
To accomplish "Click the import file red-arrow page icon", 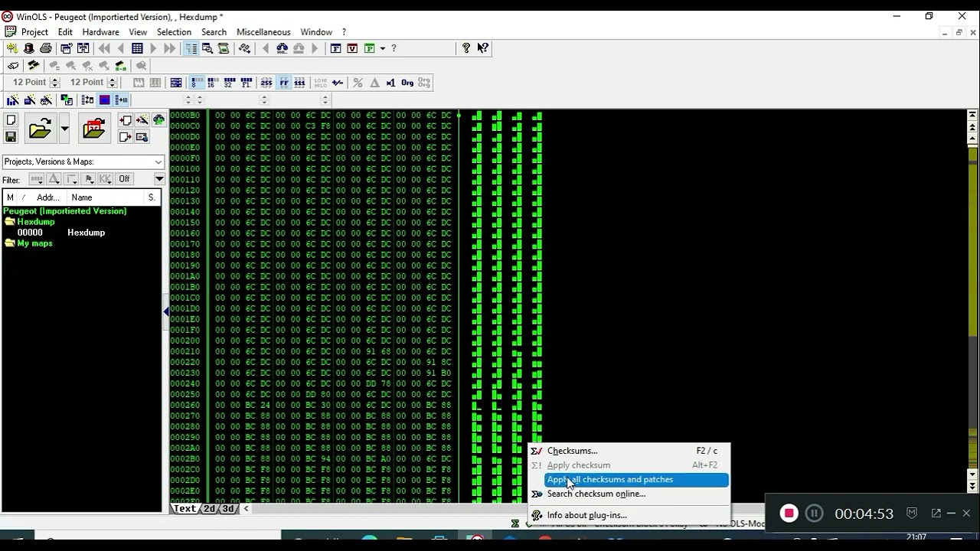I will point(125,120).
